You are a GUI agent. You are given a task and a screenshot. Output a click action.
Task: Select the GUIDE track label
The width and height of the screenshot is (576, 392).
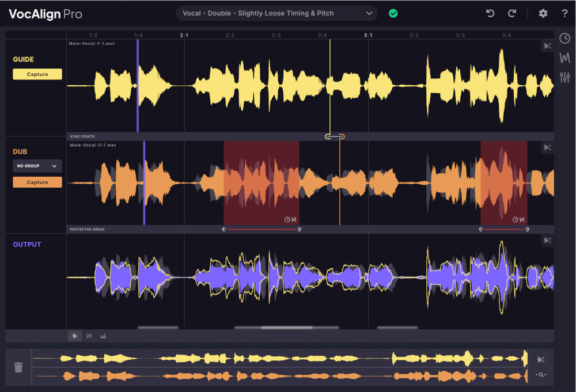24,59
